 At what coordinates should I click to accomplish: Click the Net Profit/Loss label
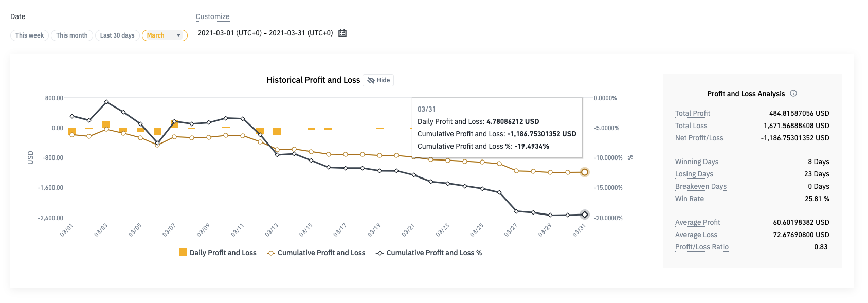699,138
